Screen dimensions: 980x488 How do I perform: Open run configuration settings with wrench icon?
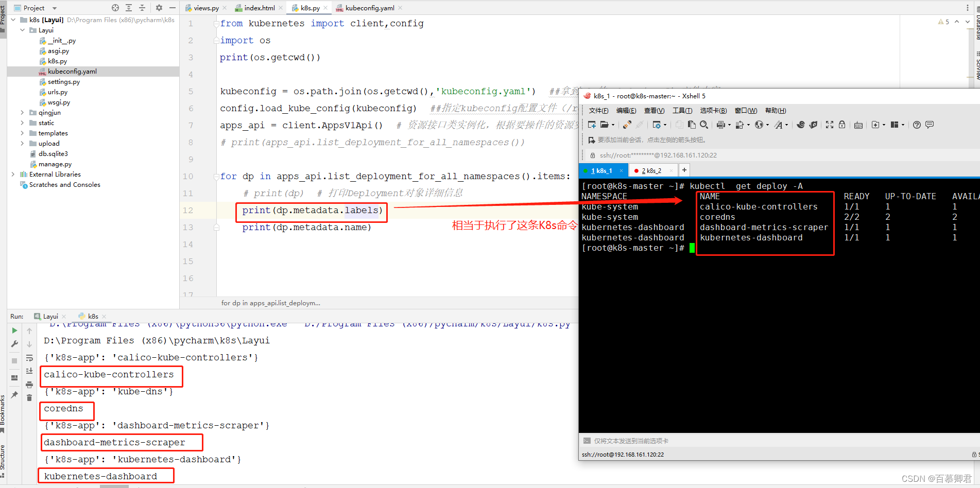click(14, 344)
